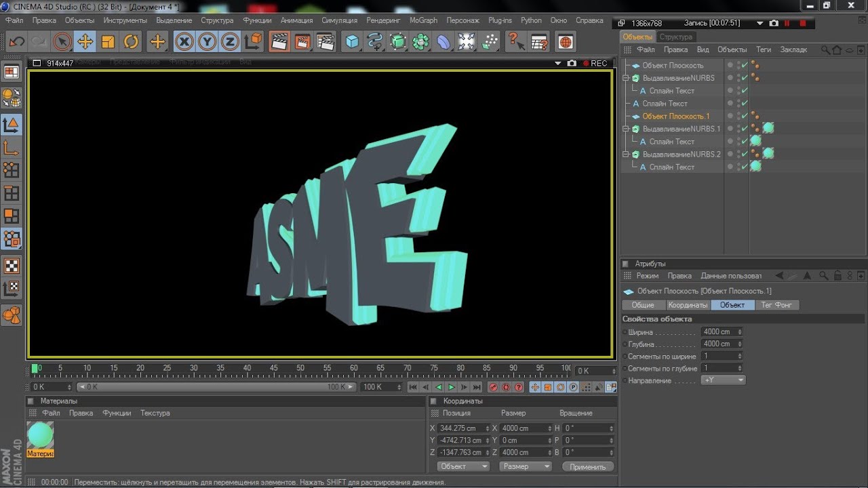Viewport: 868px width, 488px height.
Task: Open the deformer objects icon
Action: click(443, 42)
